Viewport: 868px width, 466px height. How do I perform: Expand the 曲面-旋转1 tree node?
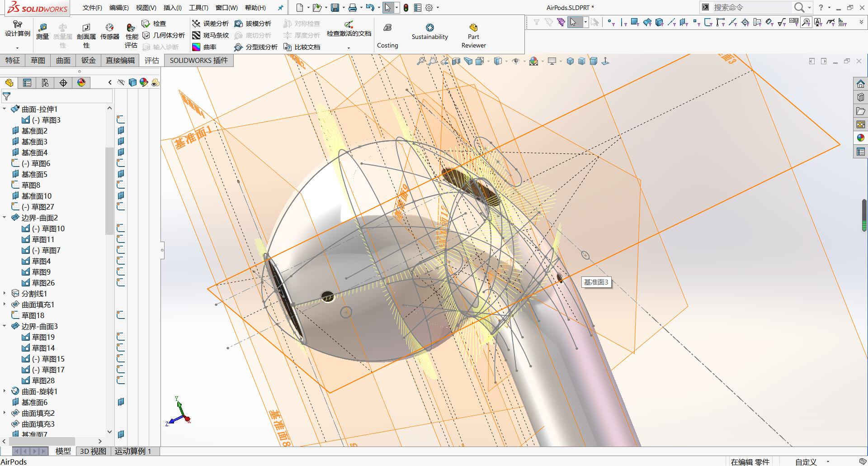click(x=5, y=391)
